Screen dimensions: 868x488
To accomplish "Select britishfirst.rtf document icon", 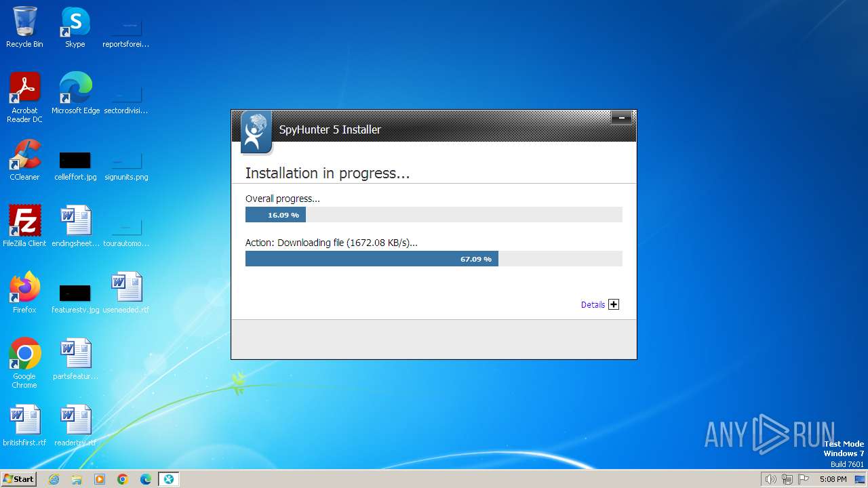I will pyautogui.click(x=24, y=426).
